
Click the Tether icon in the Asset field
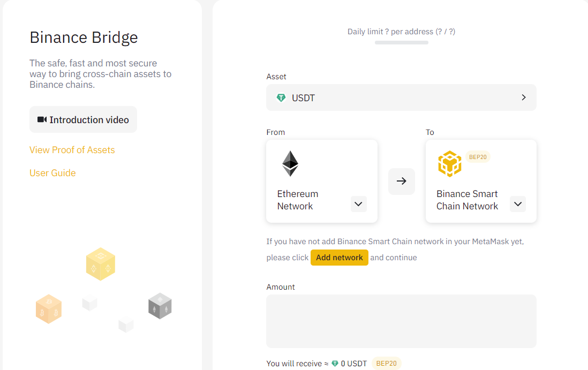click(x=281, y=97)
